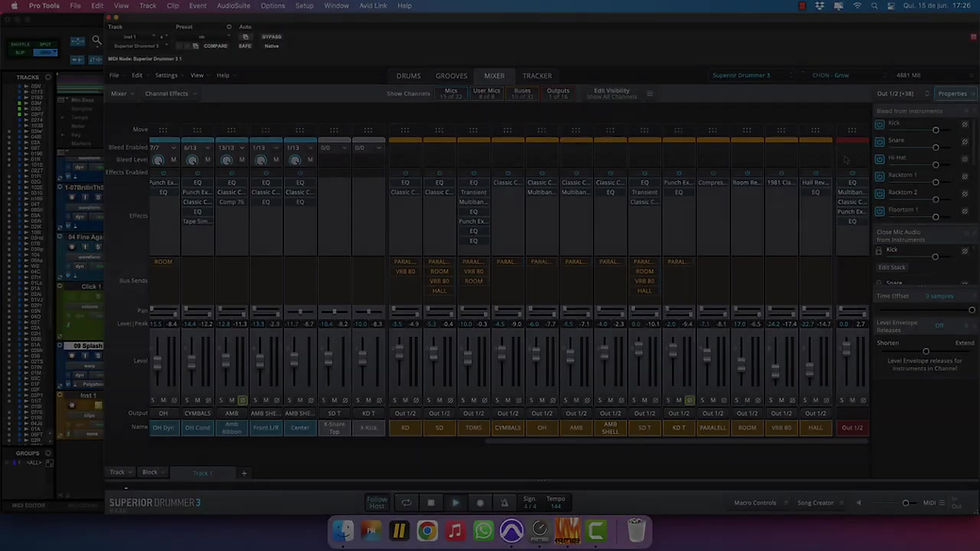Click the lock icon beside Close Mic Kick
Image resolution: width=980 pixels, height=551 pixels.
[x=879, y=251]
